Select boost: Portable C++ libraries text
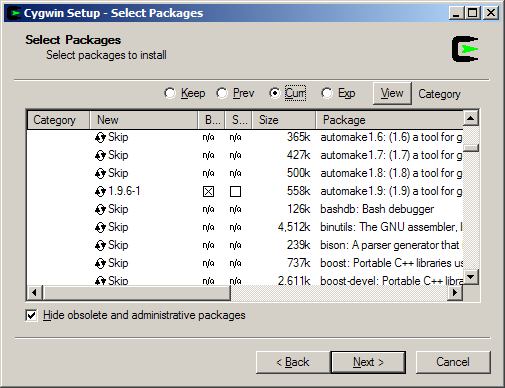Screen dimensions: 505x388 391,263
